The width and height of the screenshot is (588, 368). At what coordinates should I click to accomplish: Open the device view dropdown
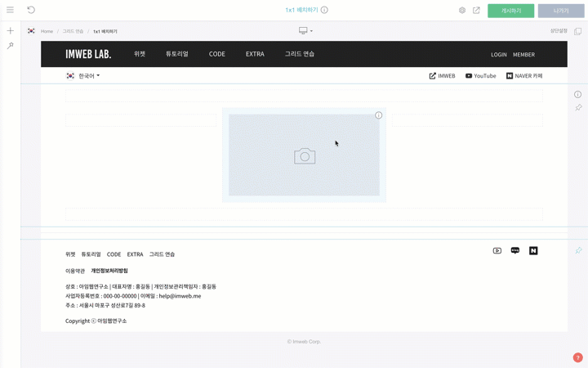pos(305,31)
